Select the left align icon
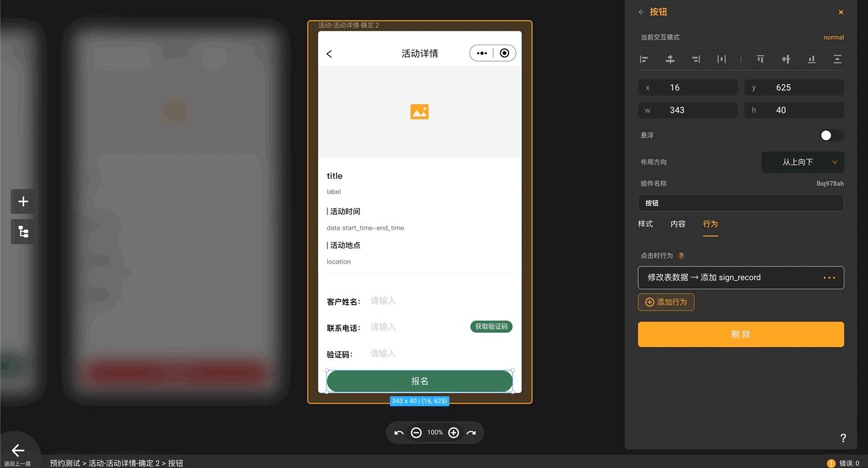The image size is (868, 468). point(644,59)
